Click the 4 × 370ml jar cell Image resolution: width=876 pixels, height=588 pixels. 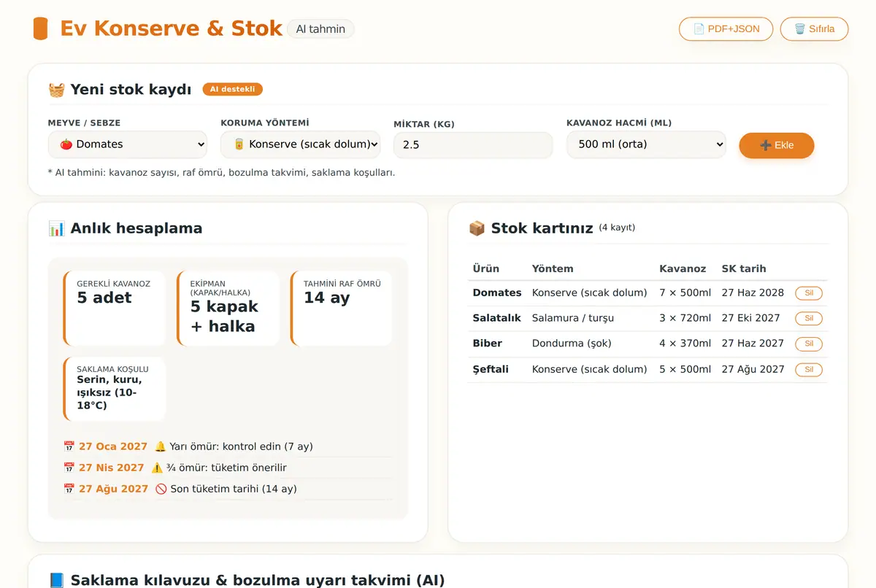685,344
